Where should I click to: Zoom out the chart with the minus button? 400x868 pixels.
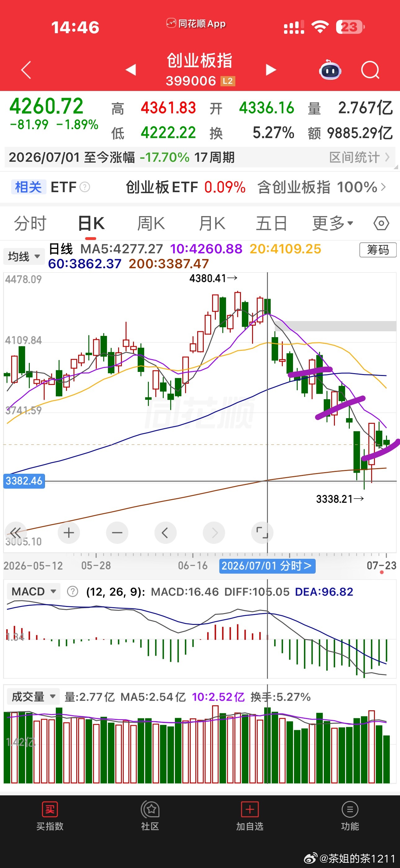click(117, 533)
